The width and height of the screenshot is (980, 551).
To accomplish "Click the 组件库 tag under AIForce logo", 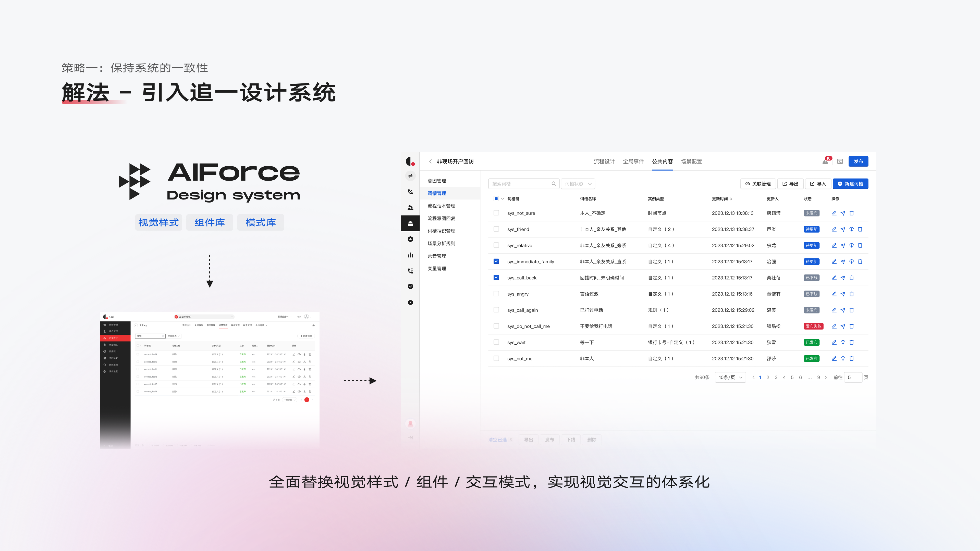I will (210, 222).
